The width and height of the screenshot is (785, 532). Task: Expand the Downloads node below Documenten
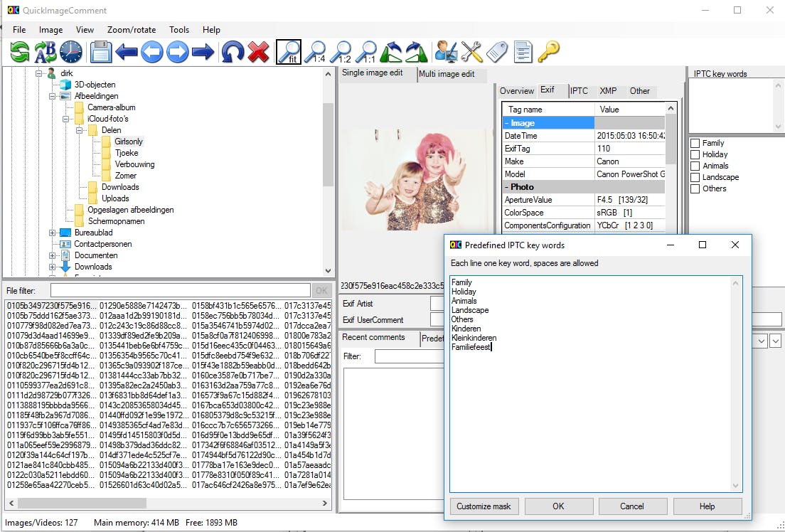pyautogui.click(x=52, y=267)
